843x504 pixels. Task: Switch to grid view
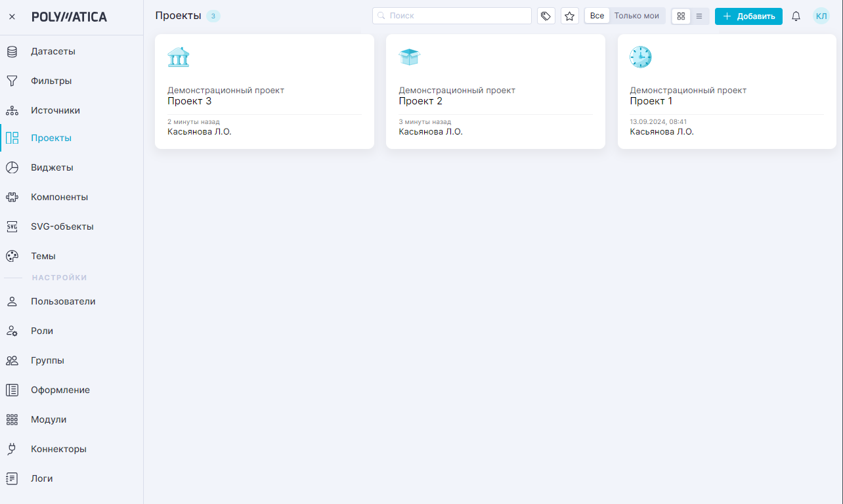(x=681, y=16)
